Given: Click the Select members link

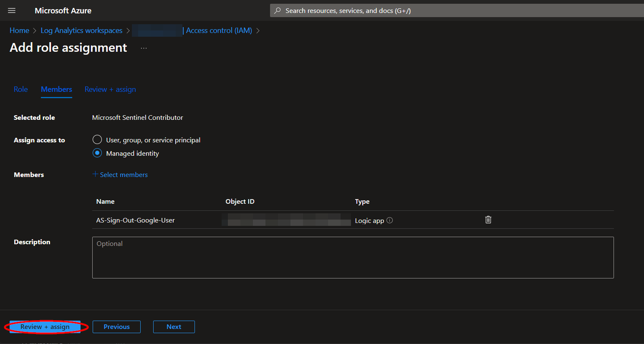Looking at the screenshot, I should pos(120,175).
